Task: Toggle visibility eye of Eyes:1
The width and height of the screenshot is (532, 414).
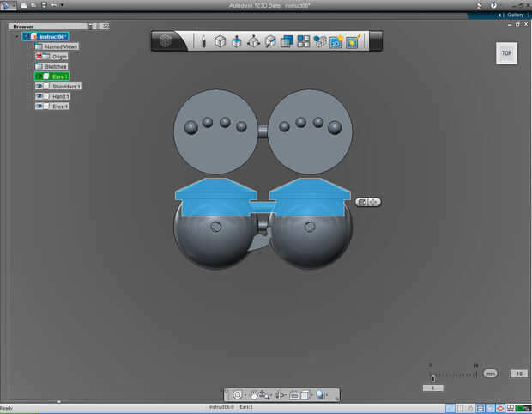Action: click(x=39, y=107)
